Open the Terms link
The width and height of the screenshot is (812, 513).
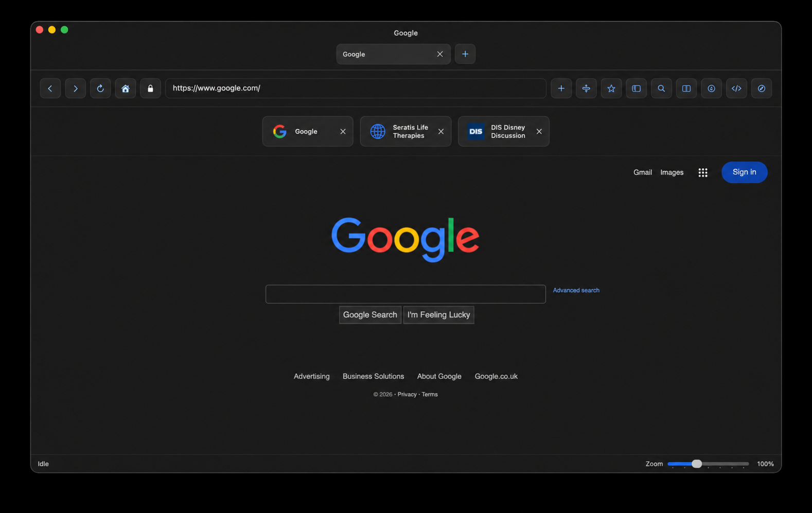430,395
